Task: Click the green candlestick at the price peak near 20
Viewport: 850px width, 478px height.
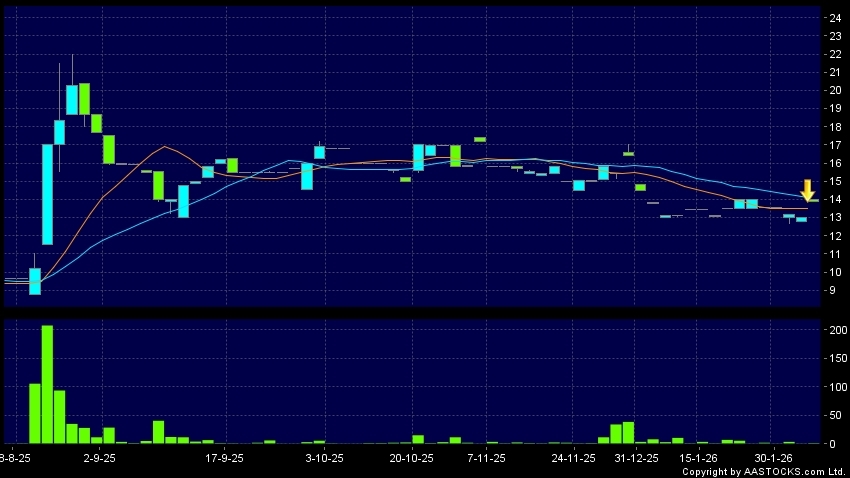Action: [x=85, y=99]
